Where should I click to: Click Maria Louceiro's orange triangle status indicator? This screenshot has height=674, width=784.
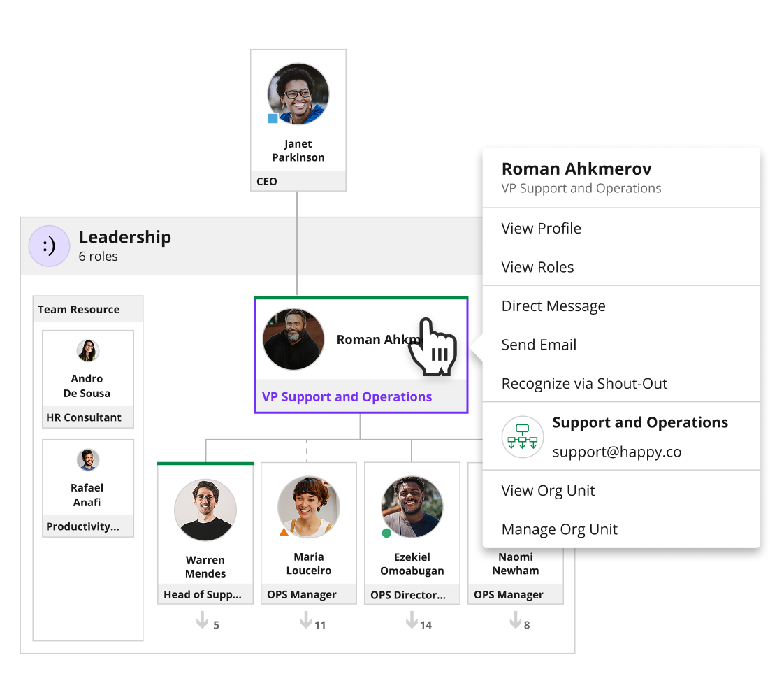[284, 532]
